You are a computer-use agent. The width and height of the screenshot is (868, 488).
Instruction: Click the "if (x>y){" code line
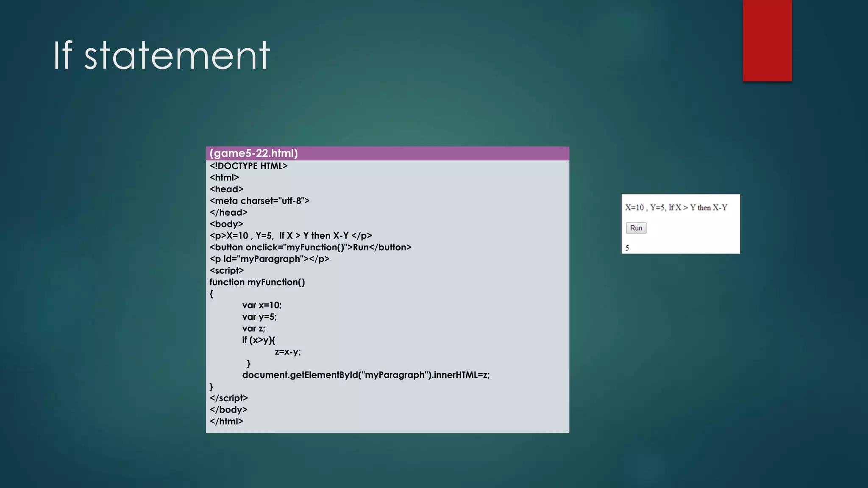point(259,340)
